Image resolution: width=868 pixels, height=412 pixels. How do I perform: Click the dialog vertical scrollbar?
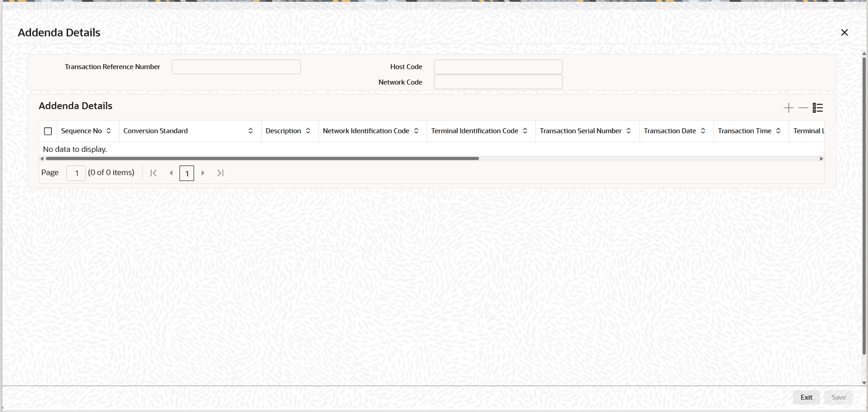[x=864, y=206]
